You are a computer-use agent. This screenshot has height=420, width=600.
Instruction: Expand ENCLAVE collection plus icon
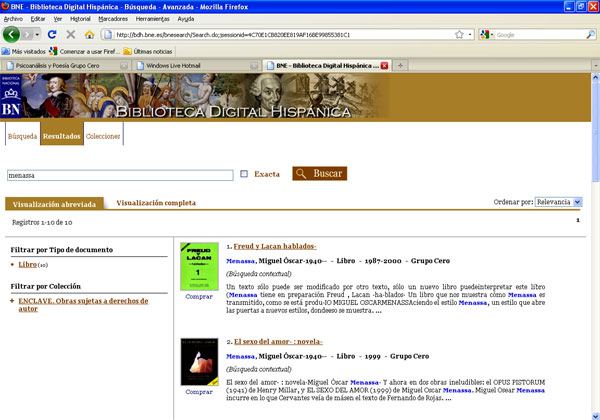(12, 301)
